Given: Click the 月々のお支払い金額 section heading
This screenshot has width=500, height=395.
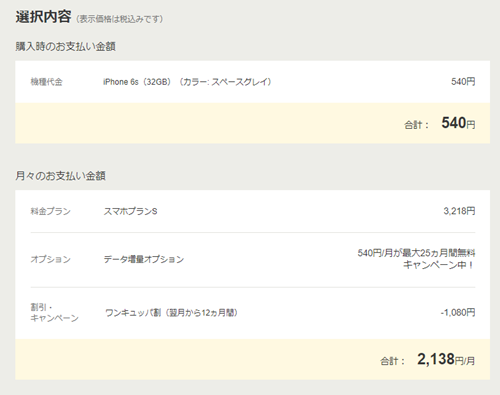Looking at the screenshot, I should [x=61, y=176].
